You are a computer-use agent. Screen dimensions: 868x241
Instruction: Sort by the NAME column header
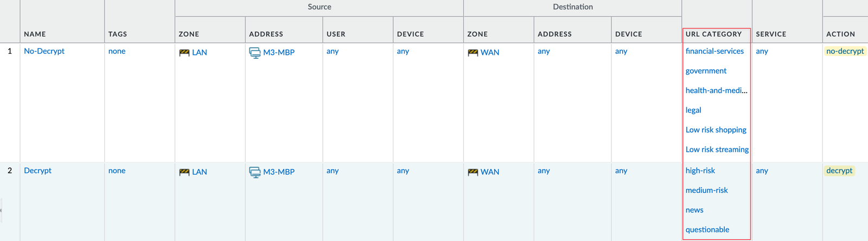tap(35, 34)
